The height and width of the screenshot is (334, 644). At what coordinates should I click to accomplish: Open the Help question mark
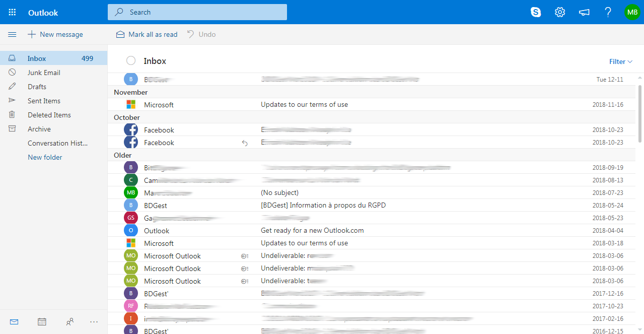tap(608, 12)
